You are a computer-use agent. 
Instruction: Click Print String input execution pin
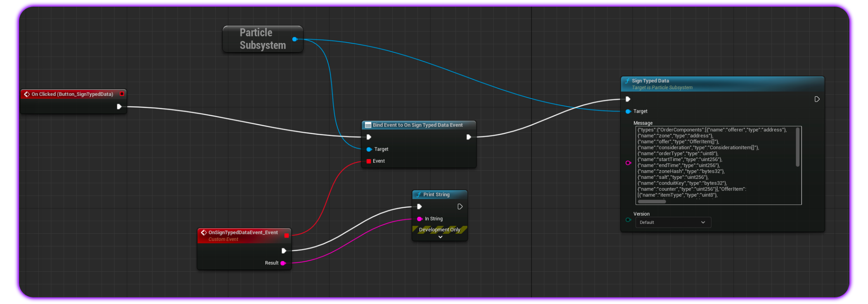[420, 207]
